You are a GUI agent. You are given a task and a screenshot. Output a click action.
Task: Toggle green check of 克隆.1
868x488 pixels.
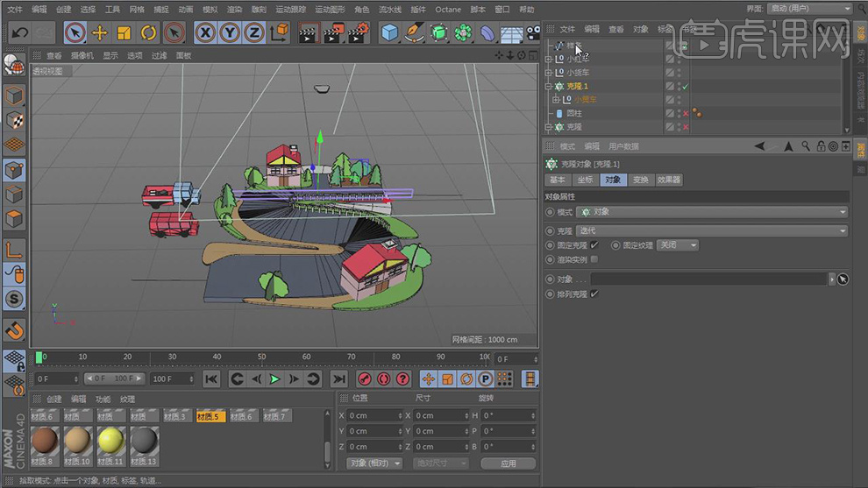[686, 87]
